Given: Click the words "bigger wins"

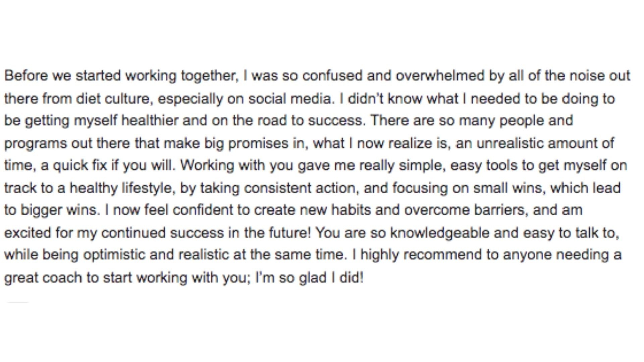Looking at the screenshot, I should tap(60, 210).
